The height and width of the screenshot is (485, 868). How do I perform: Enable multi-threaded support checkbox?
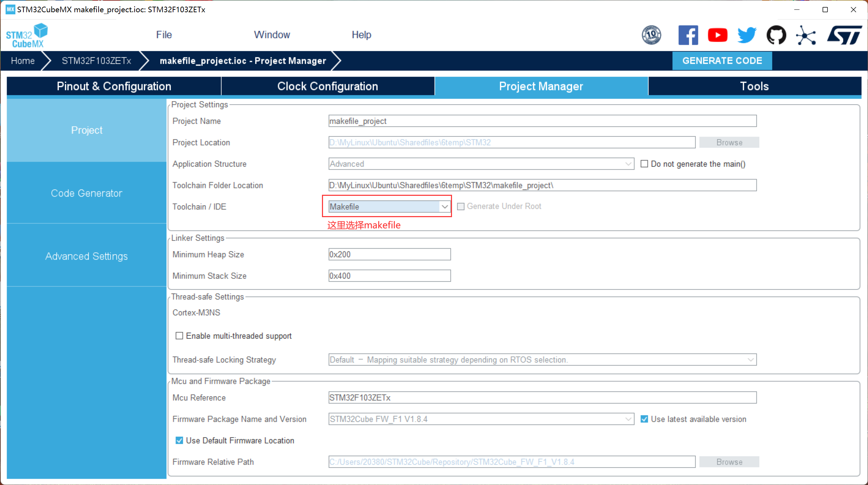pyautogui.click(x=179, y=336)
